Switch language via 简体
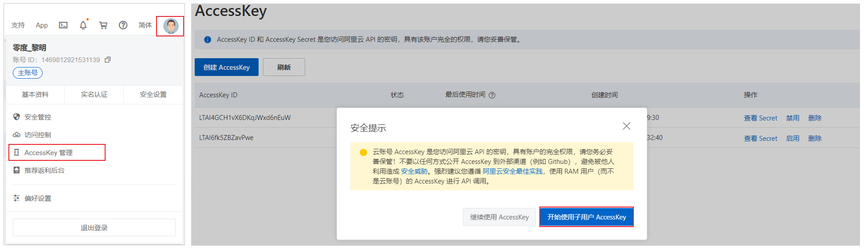The width and height of the screenshot is (868, 251). 145,25
